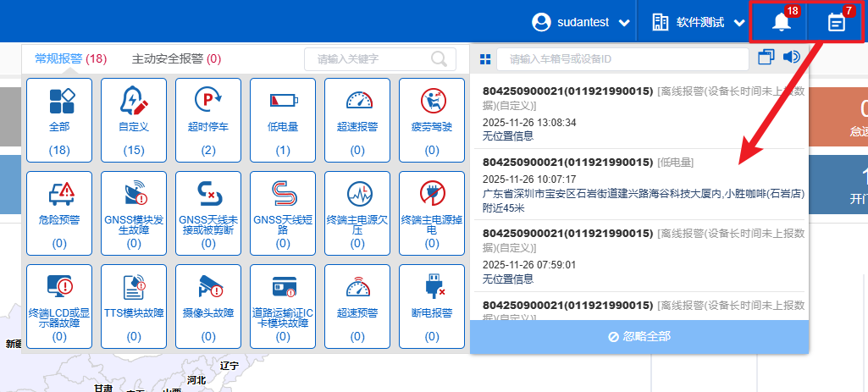Viewport: 868px width, 392px height.
Task: Click the keyword search magnifier icon
Action: click(439, 58)
